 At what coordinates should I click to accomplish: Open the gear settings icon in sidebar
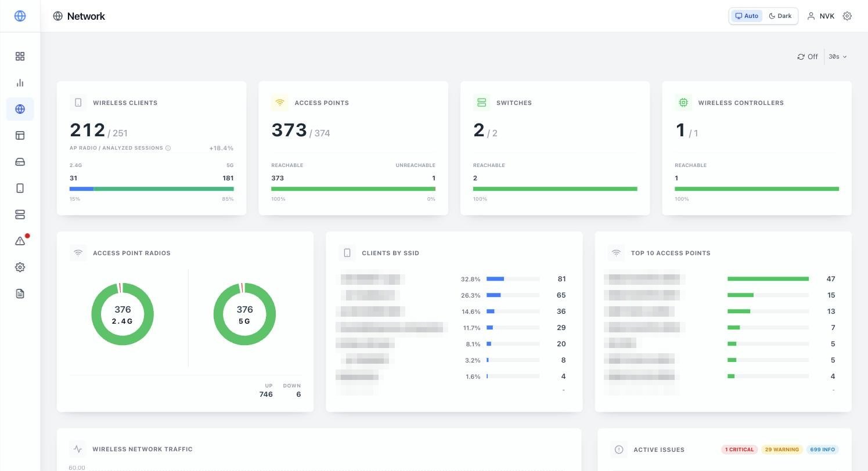[20, 267]
